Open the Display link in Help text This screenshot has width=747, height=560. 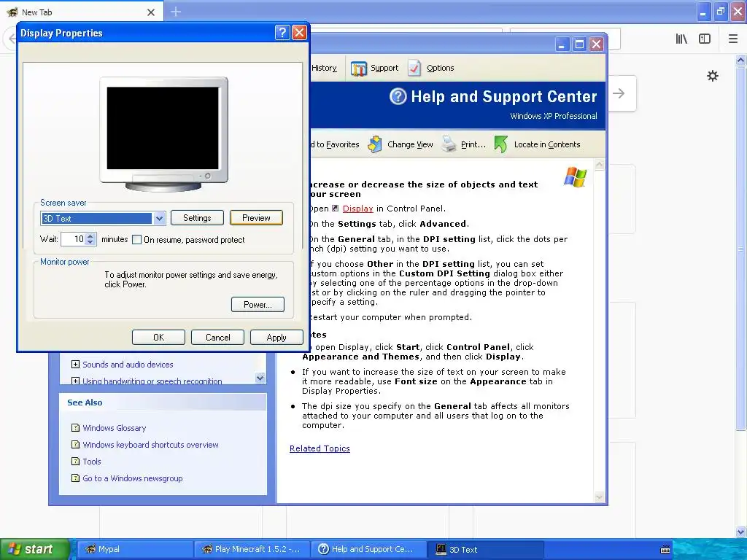click(x=357, y=209)
